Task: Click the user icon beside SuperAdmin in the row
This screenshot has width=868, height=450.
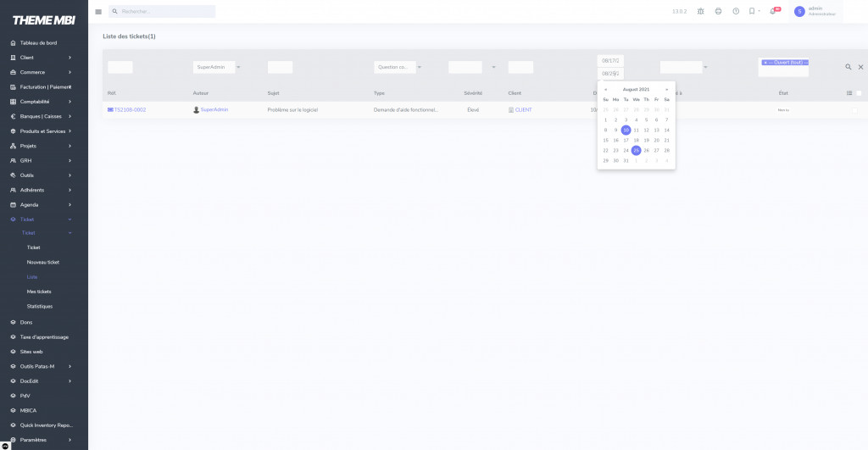Action: pyautogui.click(x=196, y=109)
